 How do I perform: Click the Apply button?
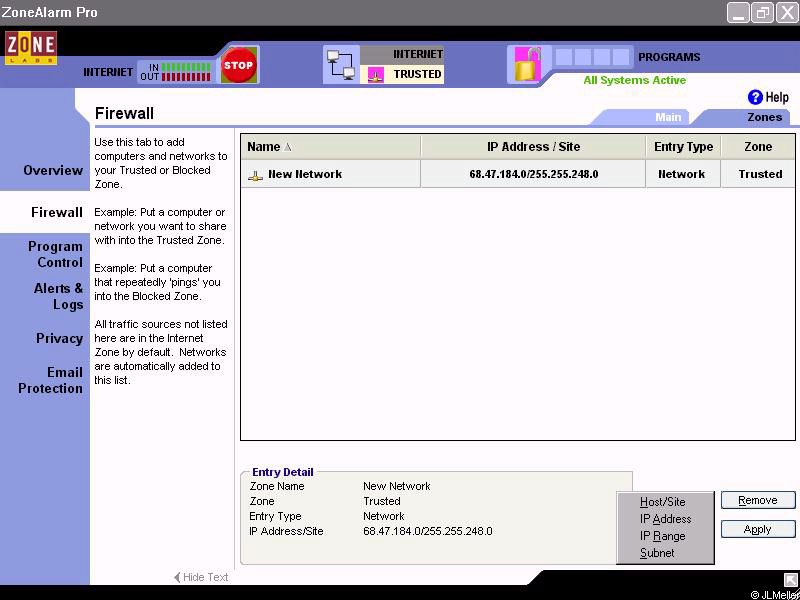point(758,529)
